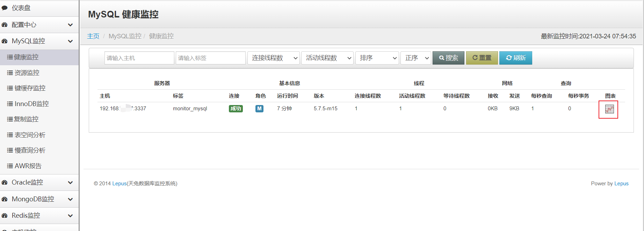Open the Lepus link after Power by
The height and width of the screenshot is (231, 644).
pos(621,184)
